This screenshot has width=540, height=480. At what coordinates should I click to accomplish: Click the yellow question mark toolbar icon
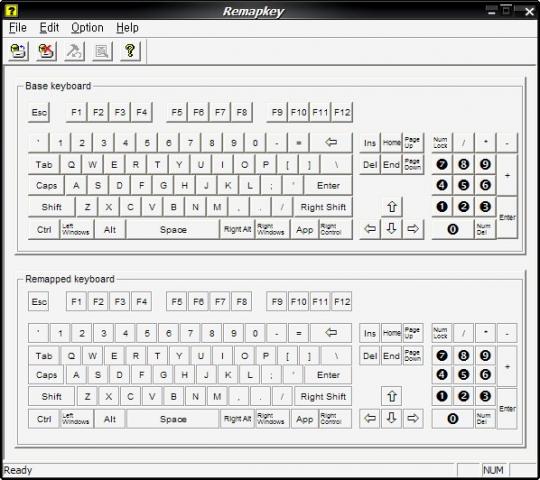pos(130,52)
